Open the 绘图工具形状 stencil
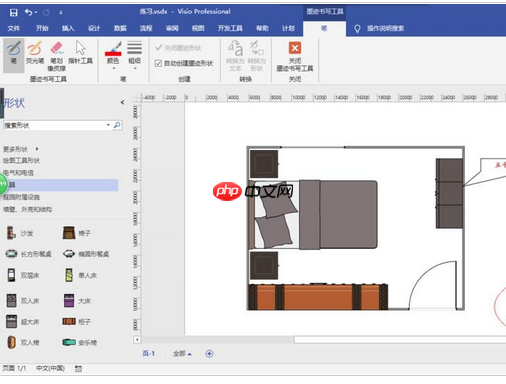506x384 pixels. pyautogui.click(x=21, y=161)
